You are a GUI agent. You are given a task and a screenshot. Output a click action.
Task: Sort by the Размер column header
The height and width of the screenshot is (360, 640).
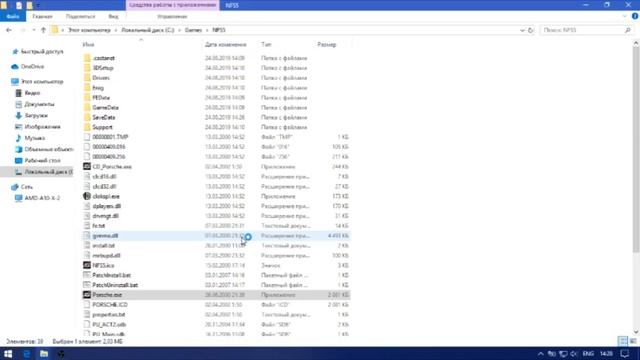(x=327, y=44)
